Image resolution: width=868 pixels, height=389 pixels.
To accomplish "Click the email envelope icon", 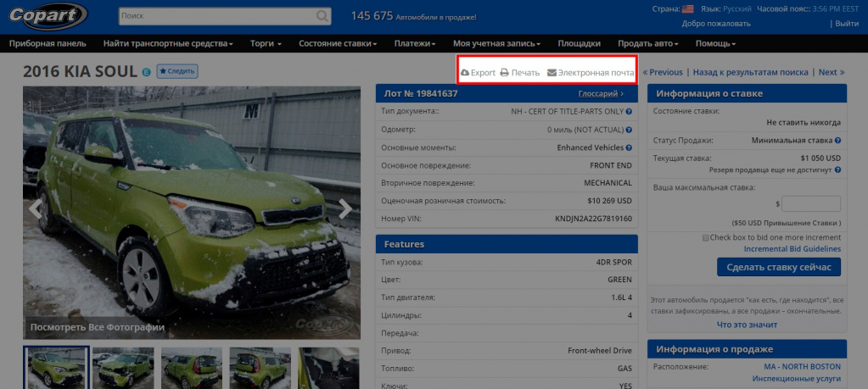I will click(552, 72).
